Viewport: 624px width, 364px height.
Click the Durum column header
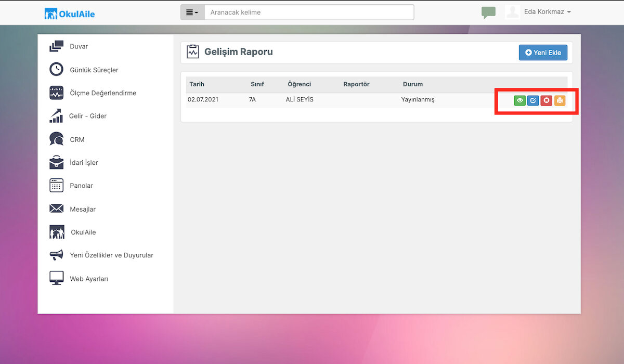tap(413, 84)
